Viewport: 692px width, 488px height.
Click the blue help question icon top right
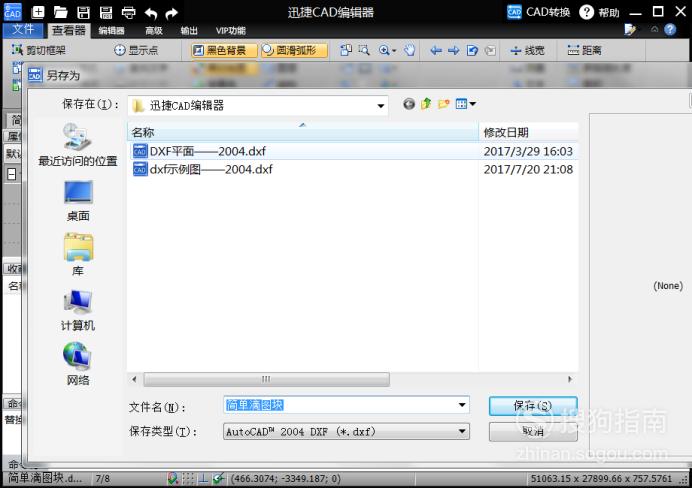point(670,30)
